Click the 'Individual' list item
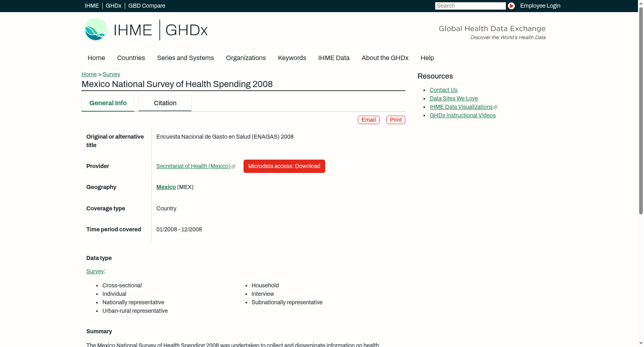The image size is (644, 347). pyautogui.click(x=114, y=294)
